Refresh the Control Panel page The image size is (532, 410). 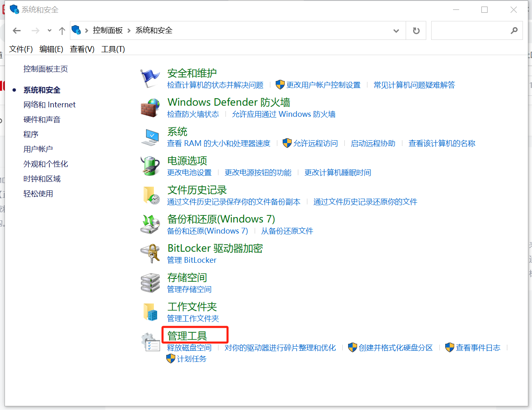click(416, 30)
